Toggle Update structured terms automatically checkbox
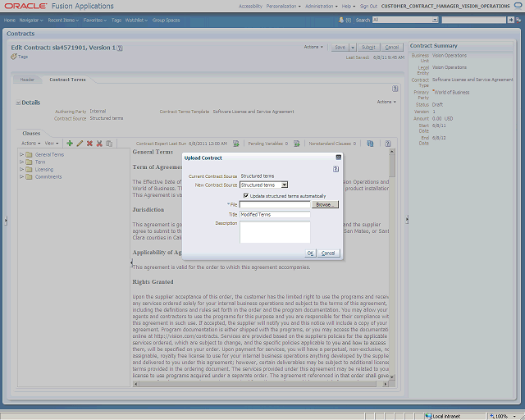The width and height of the screenshot is (525, 420). pyautogui.click(x=246, y=195)
